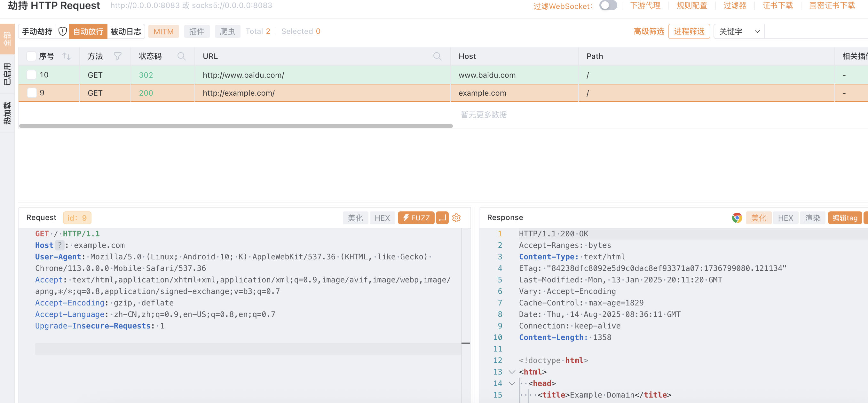Viewport: 868px width, 403px height.
Task: Click the Content-Type response header line
Action: (572, 257)
